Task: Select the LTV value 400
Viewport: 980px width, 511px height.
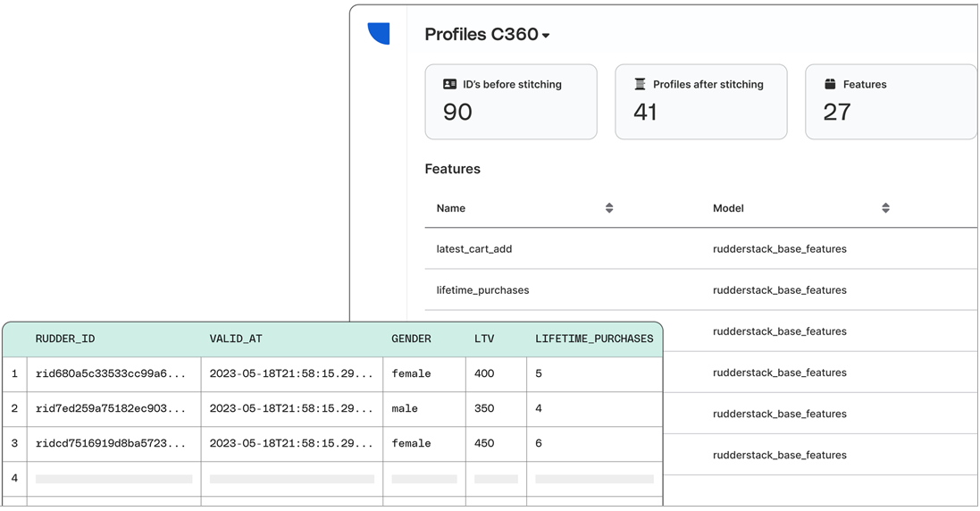Action: pyautogui.click(x=484, y=373)
